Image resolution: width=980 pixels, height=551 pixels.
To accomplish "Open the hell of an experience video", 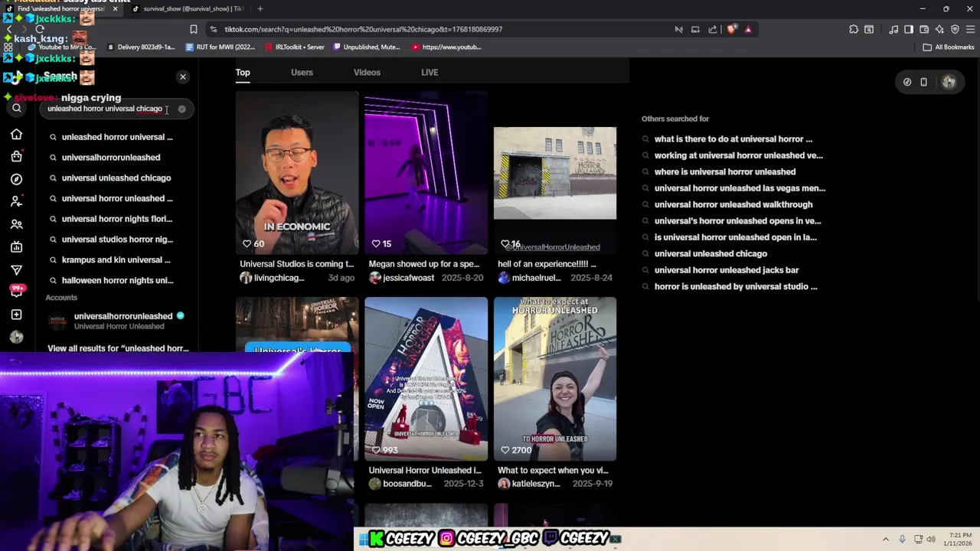I will [x=555, y=173].
